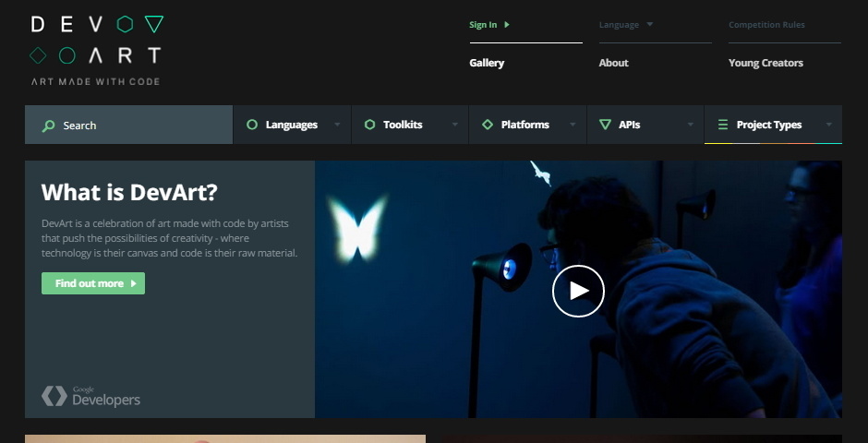Click the butterfly video thumbnail

(578, 289)
